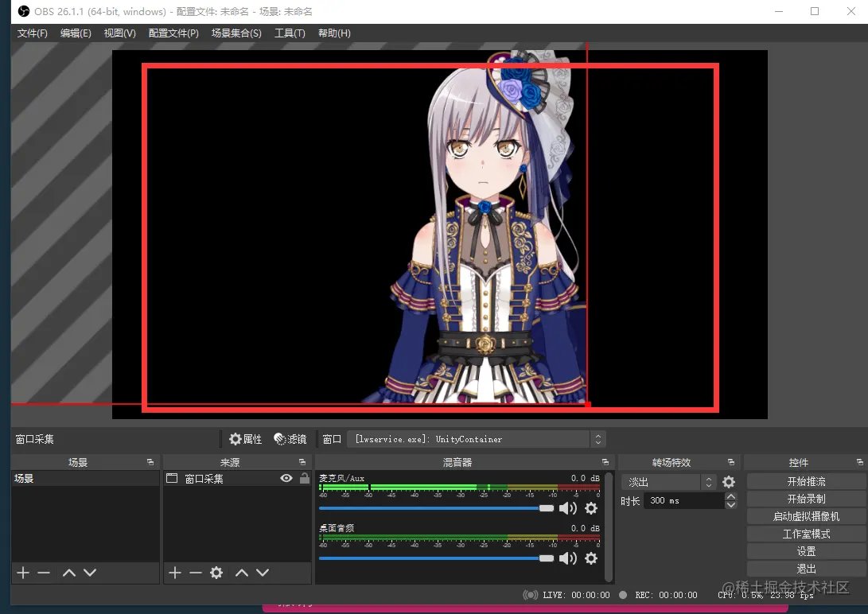The height and width of the screenshot is (614, 868).
Task: Open transition properties gear next to 淡出
Action: click(729, 482)
